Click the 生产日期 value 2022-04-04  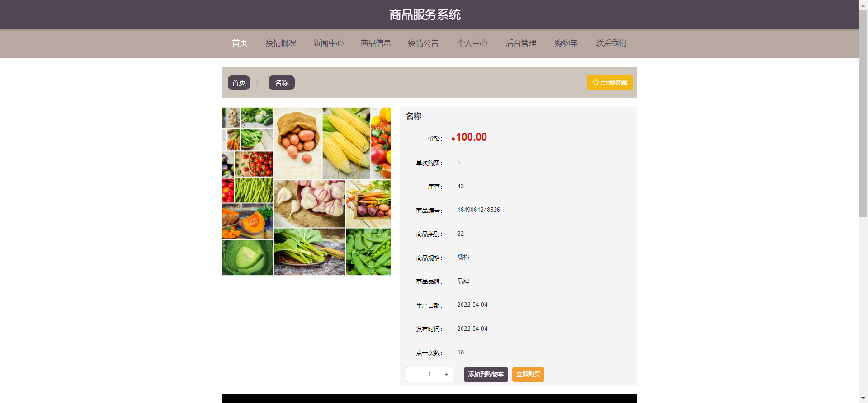(x=472, y=305)
